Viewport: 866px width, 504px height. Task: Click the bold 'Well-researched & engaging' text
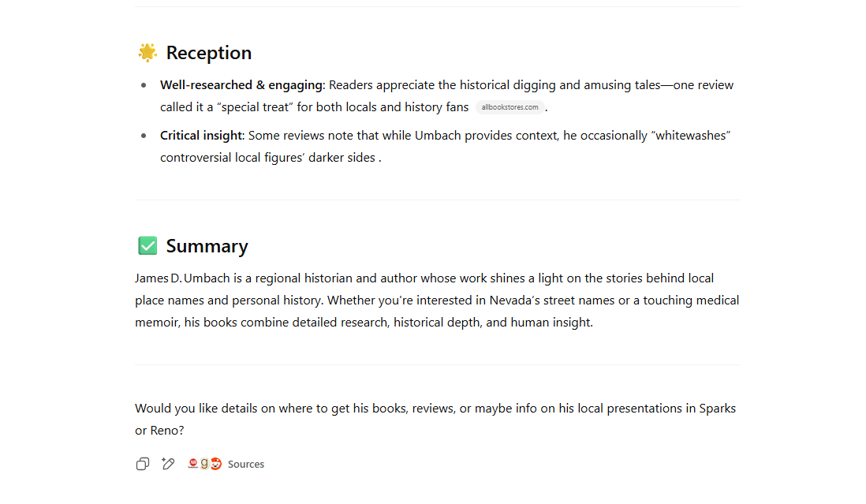click(x=241, y=85)
